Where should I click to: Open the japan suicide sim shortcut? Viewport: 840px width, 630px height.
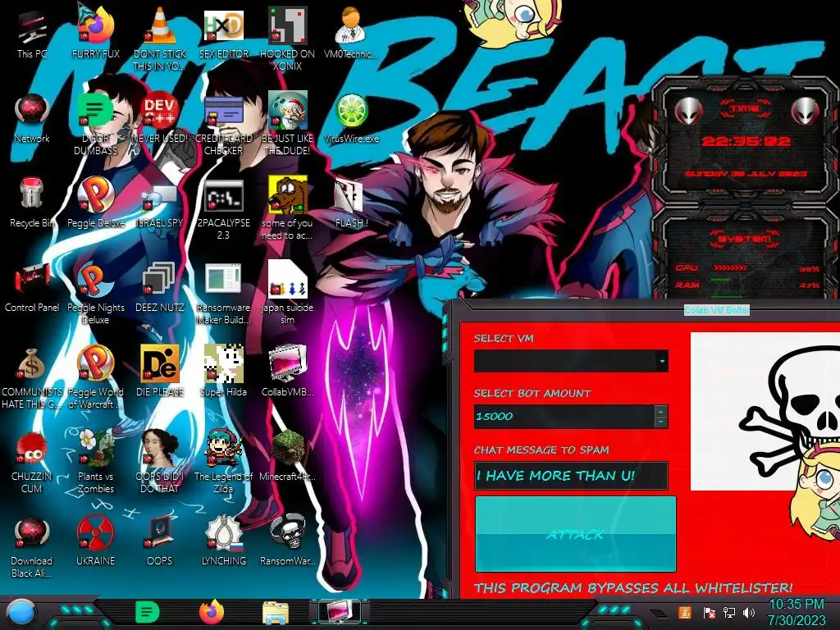(288, 294)
